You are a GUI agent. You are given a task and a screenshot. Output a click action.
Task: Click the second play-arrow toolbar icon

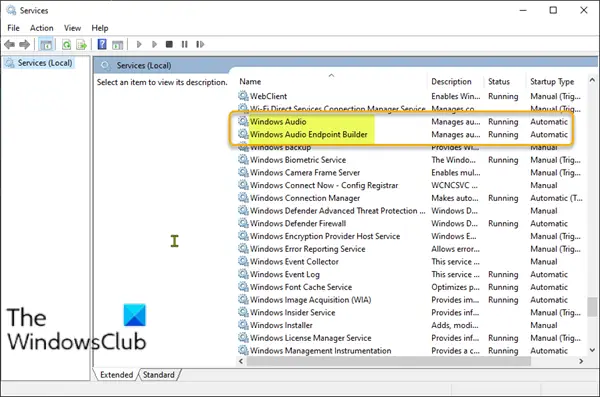coord(154,44)
